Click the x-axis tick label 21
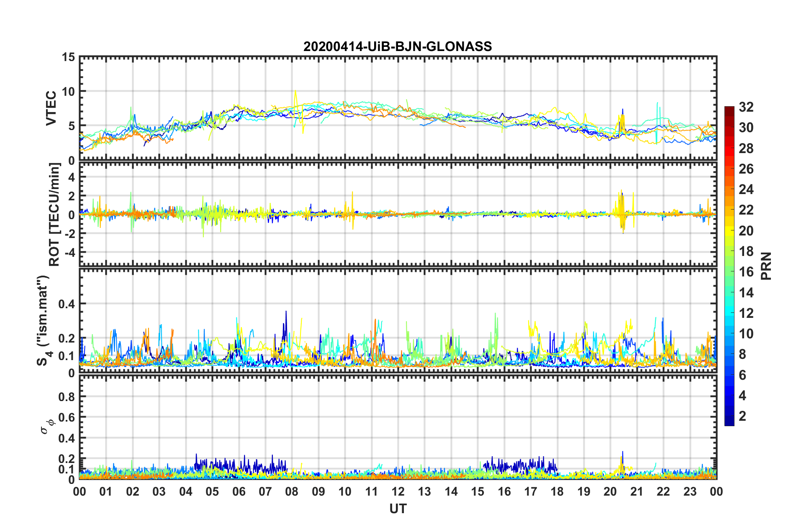The height and width of the screenshot is (532, 796). point(637,491)
